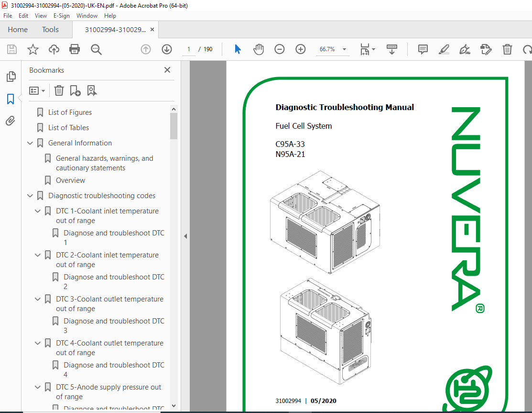Open the Attachments paperclip panel

pos(11,121)
